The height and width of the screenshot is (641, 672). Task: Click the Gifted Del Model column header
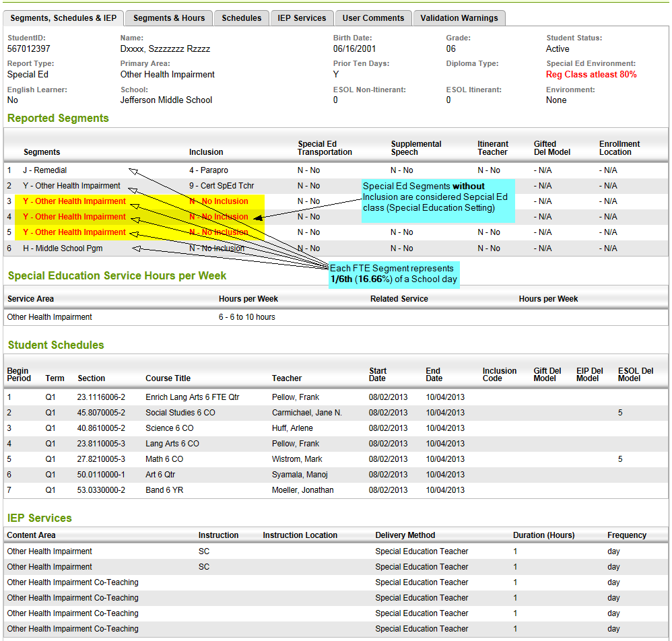[x=552, y=148]
